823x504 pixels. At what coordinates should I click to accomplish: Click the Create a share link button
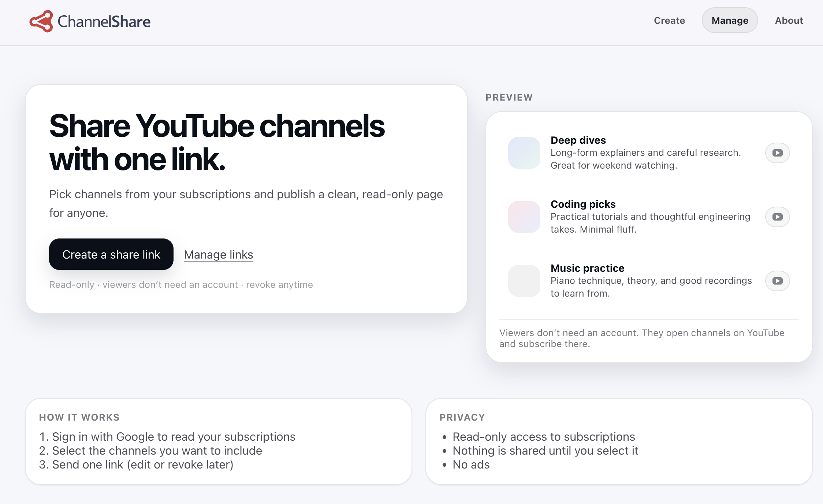pyautogui.click(x=111, y=254)
